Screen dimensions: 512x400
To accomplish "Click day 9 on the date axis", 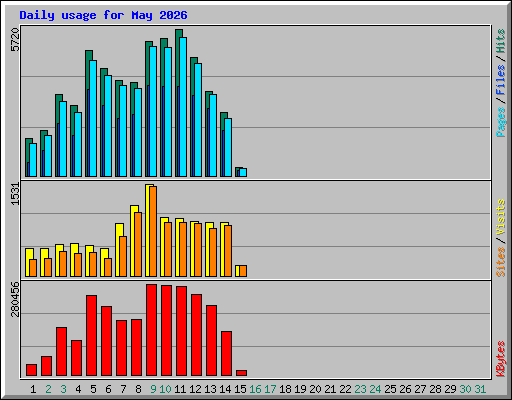I will coord(153,389).
